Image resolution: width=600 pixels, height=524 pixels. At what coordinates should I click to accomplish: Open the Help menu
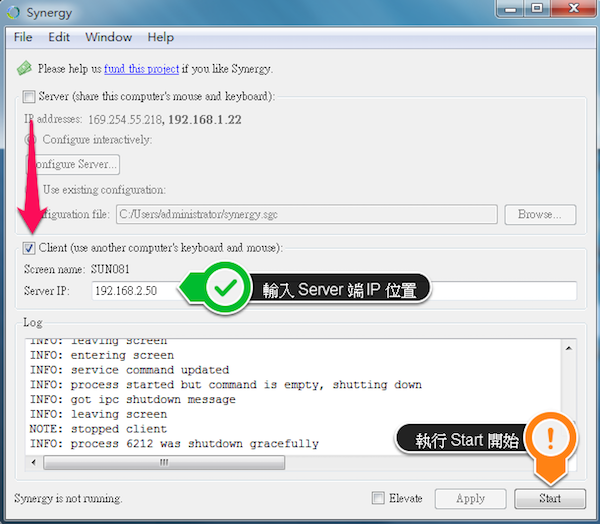click(x=161, y=37)
